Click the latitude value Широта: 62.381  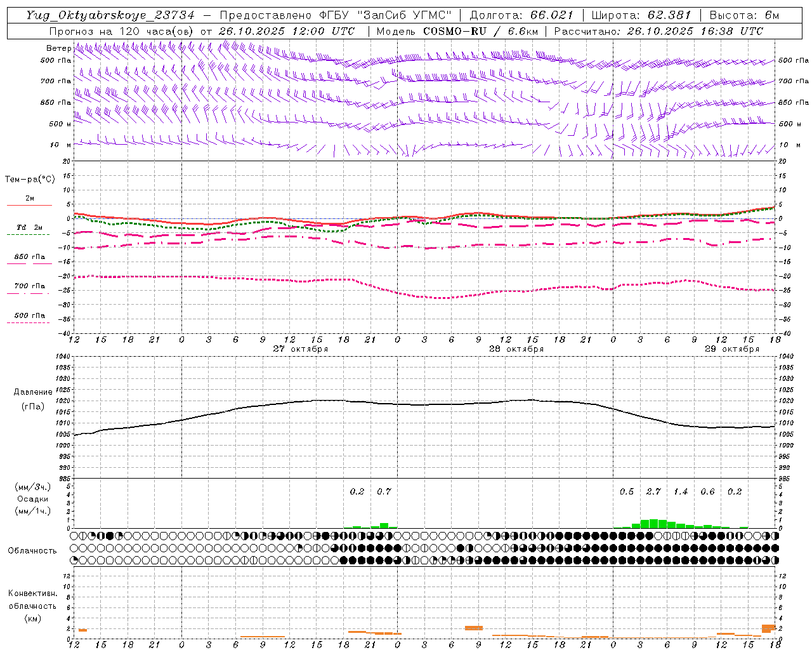[x=641, y=15]
